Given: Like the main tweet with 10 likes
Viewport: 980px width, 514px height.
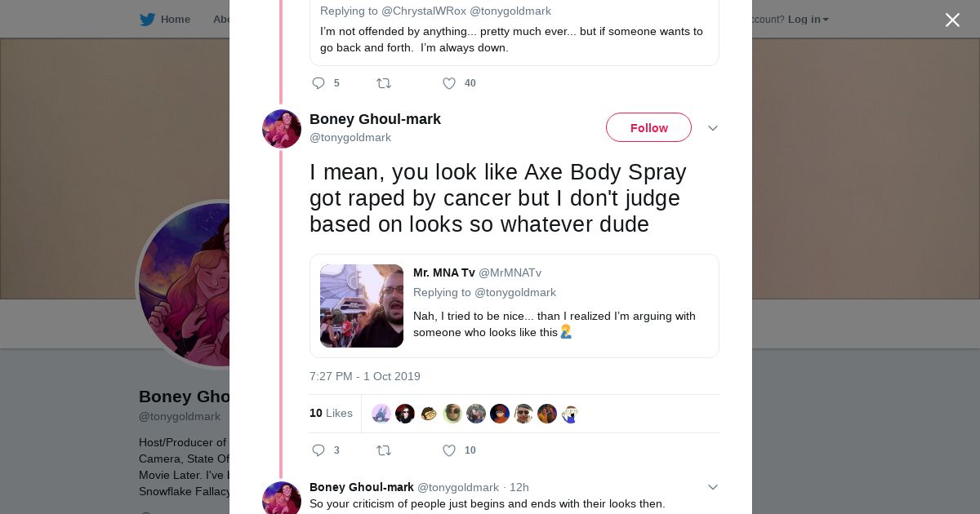Looking at the screenshot, I should 449,450.
